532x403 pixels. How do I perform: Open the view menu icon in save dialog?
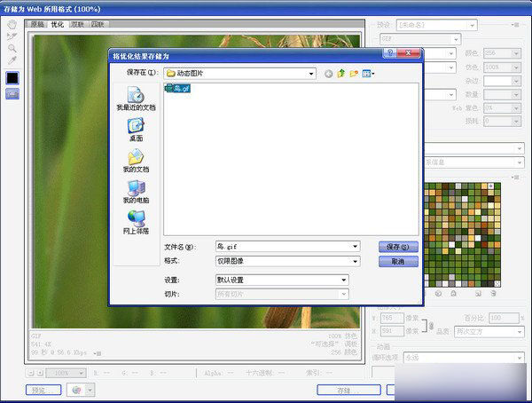pyautogui.click(x=366, y=73)
